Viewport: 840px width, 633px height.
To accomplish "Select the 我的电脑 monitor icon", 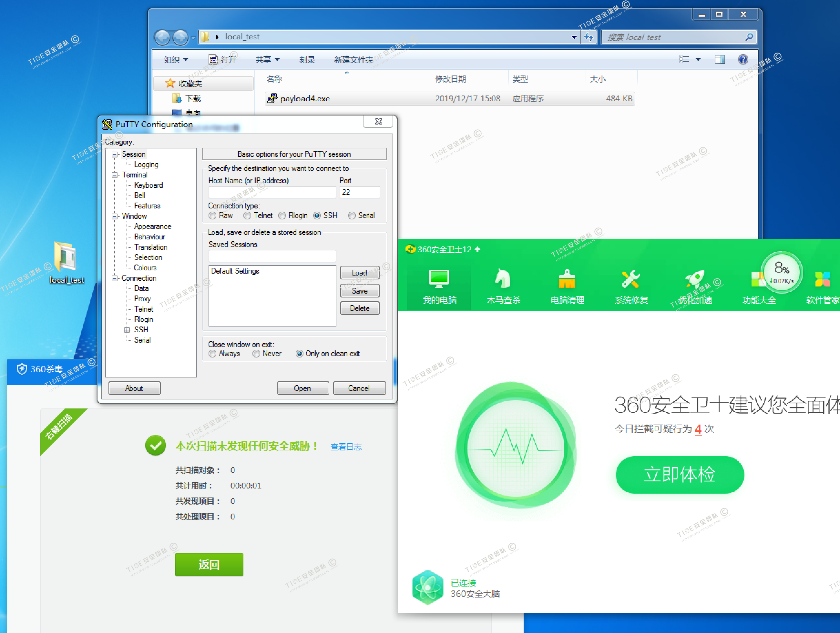I will click(x=439, y=279).
